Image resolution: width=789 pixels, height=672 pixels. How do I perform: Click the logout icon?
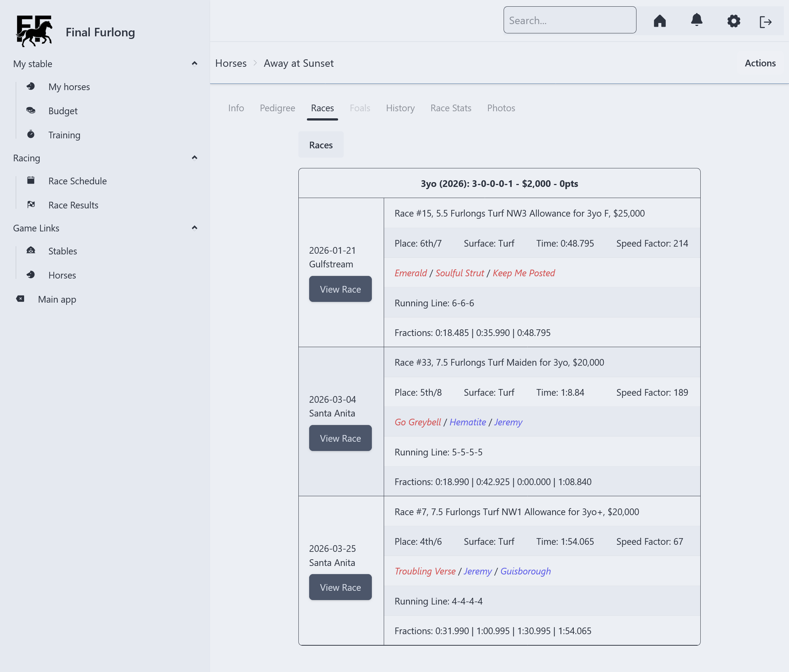click(x=765, y=22)
